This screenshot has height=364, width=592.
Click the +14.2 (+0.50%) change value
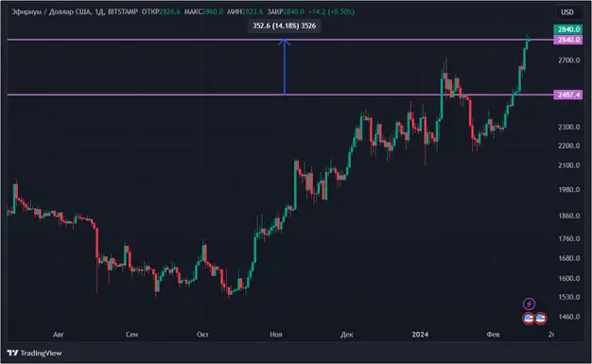click(x=332, y=11)
